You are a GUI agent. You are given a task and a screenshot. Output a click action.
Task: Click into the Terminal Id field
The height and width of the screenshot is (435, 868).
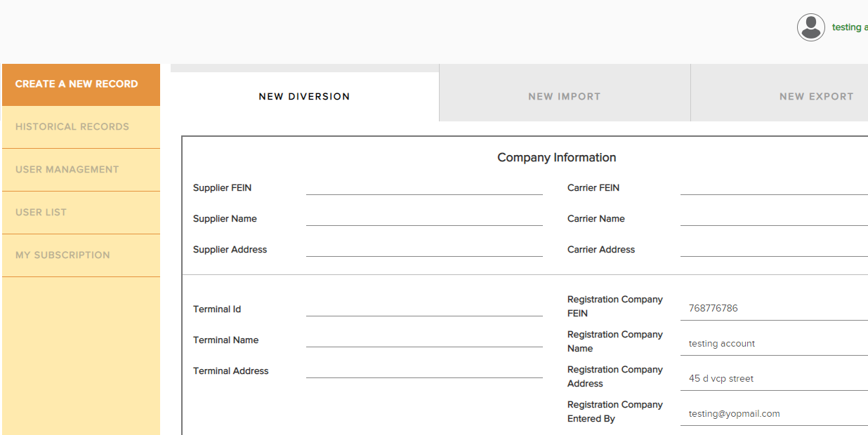[424, 309]
